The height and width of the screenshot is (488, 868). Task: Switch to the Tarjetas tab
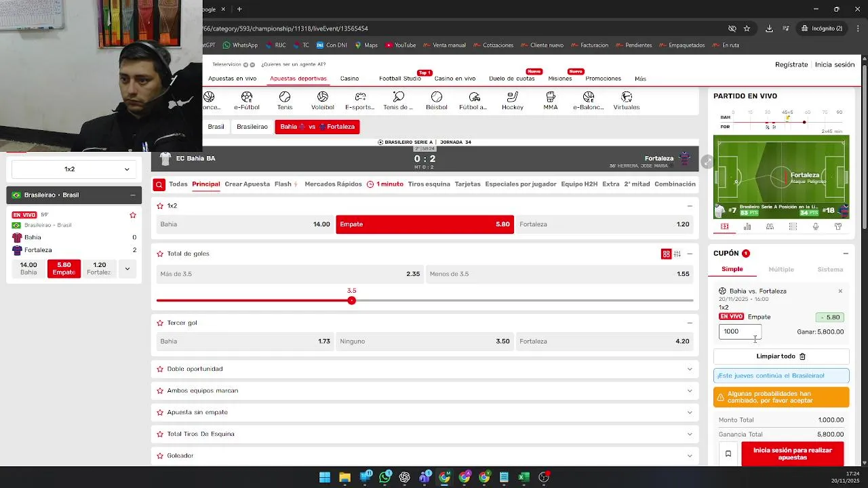pyautogui.click(x=467, y=184)
